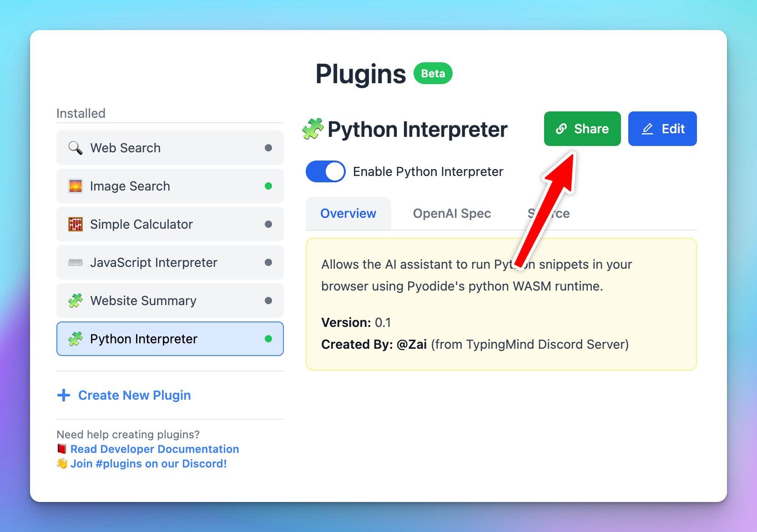Open the Join #plugins on our Discord link
757x532 pixels.
(148, 463)
